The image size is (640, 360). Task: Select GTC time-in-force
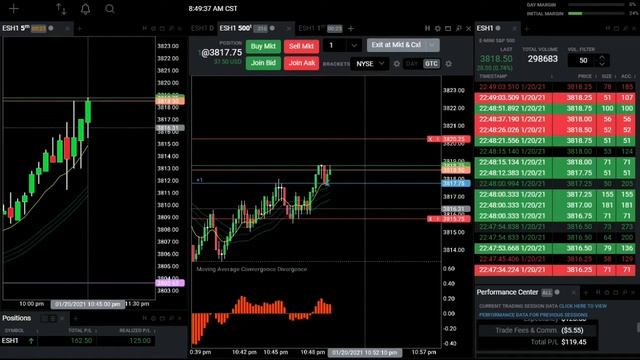click(x=431, y=64)
